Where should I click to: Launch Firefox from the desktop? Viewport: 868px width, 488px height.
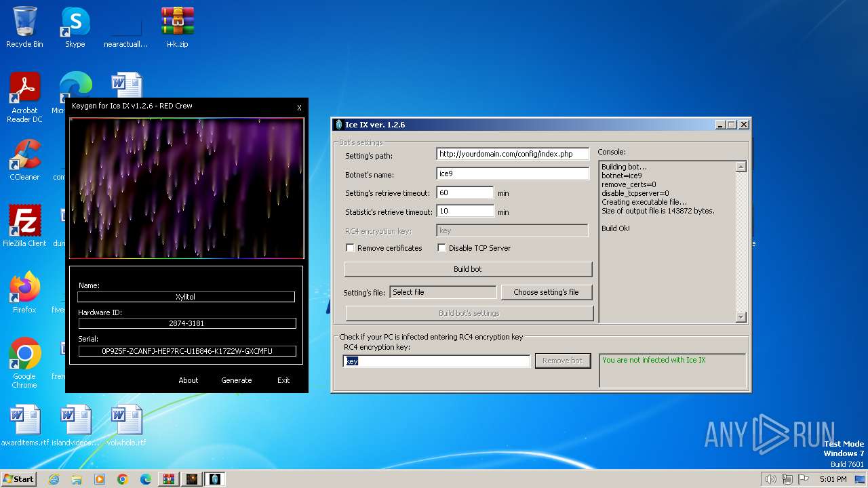pos(24,293)
